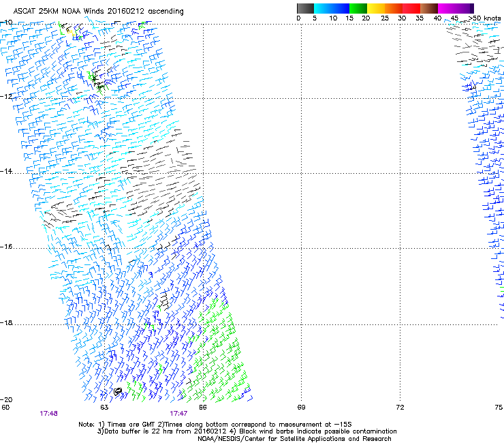Click the ASCAT 25KM NOAA Winds title
This screenshot has height=443, width=504.
click(x=98, y=12)
